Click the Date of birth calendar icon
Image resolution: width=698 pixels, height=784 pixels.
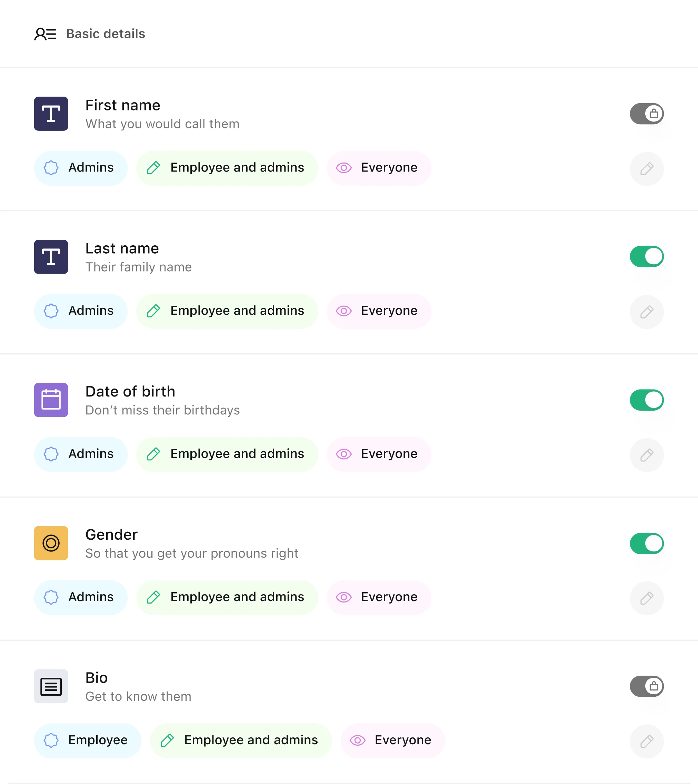[51, 400]
